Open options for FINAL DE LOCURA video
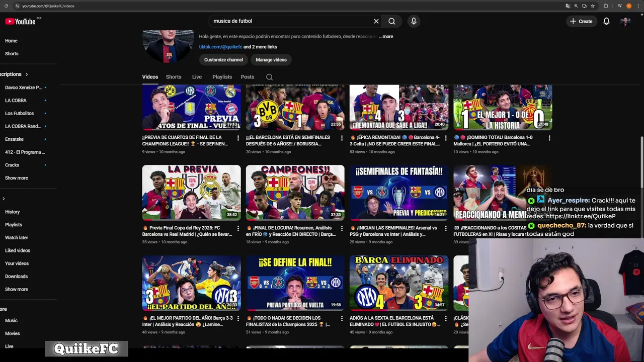This screenshot has height=362, width=644. pyautogui.click(x=342, y=228)
